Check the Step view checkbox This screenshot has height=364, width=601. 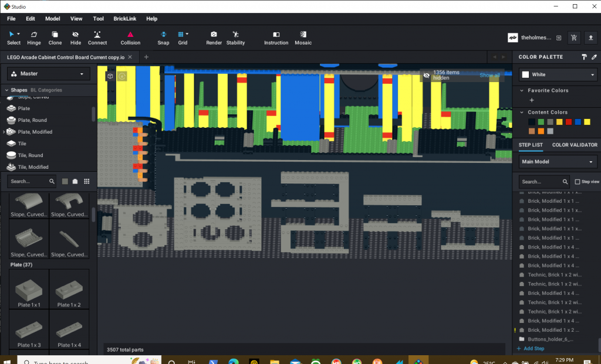click(x=578, y=182)
